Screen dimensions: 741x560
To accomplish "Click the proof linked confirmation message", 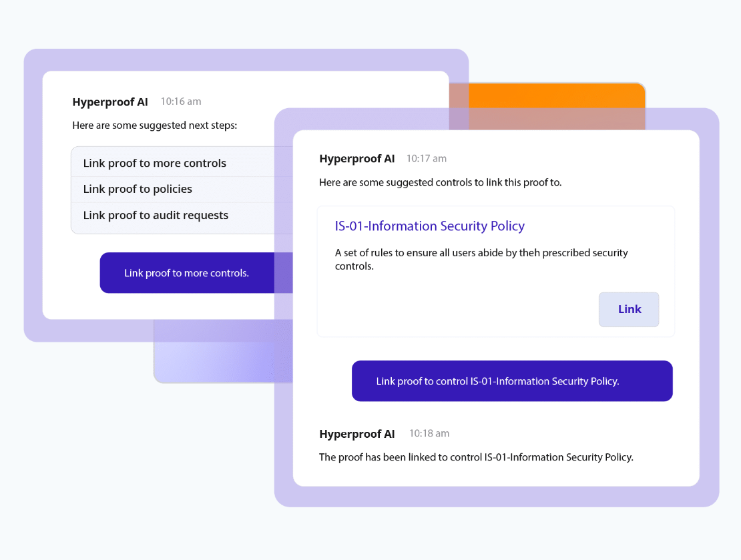I will tap(476, 457).
